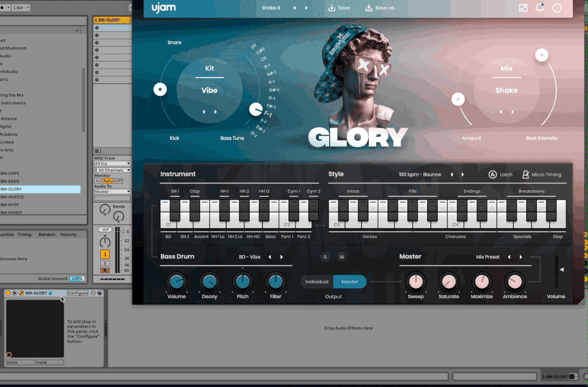
Task: Click the Bass Drum Volume knob
Action: tap(176, 282)
